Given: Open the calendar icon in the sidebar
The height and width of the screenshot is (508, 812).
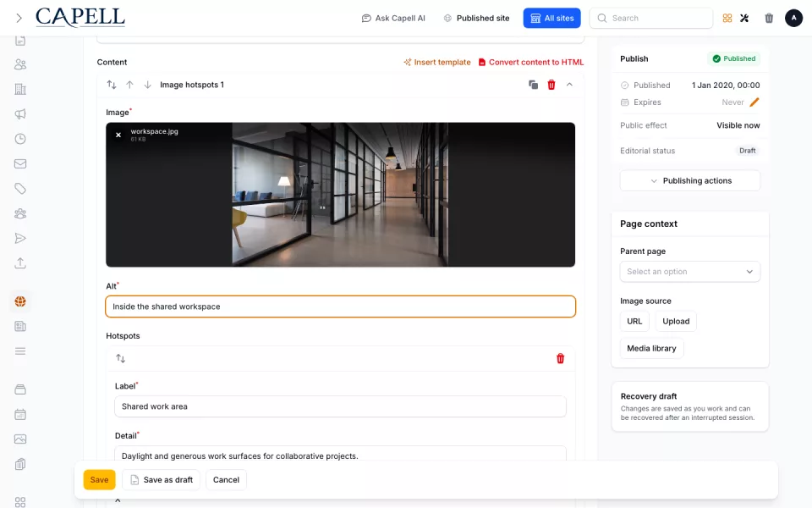Looking at the screenshot, I should [20, 415].
